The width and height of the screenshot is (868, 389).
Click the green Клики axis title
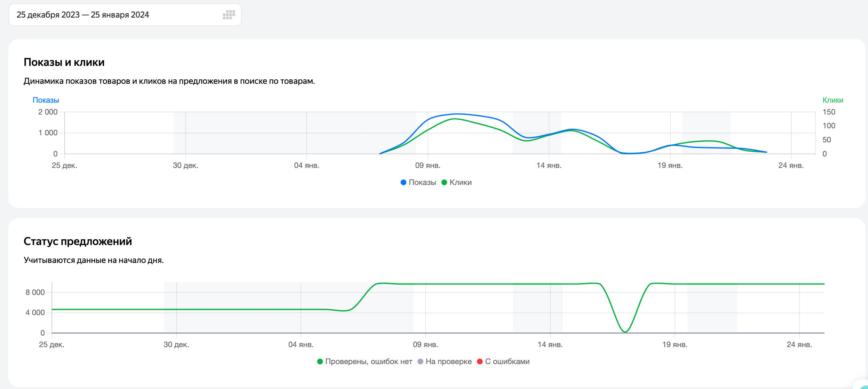tap(832, 100)
